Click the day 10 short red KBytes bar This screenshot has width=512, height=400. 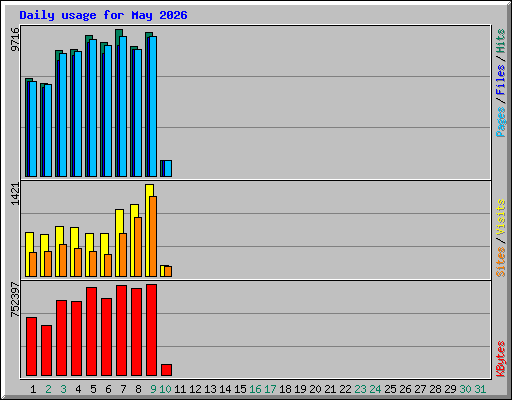[x=166, y=370]
